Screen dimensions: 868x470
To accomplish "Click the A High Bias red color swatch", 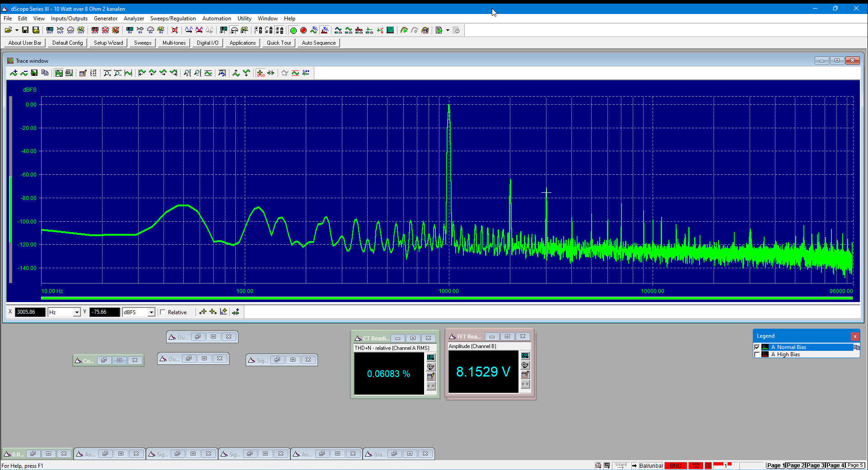I will 765,354.
